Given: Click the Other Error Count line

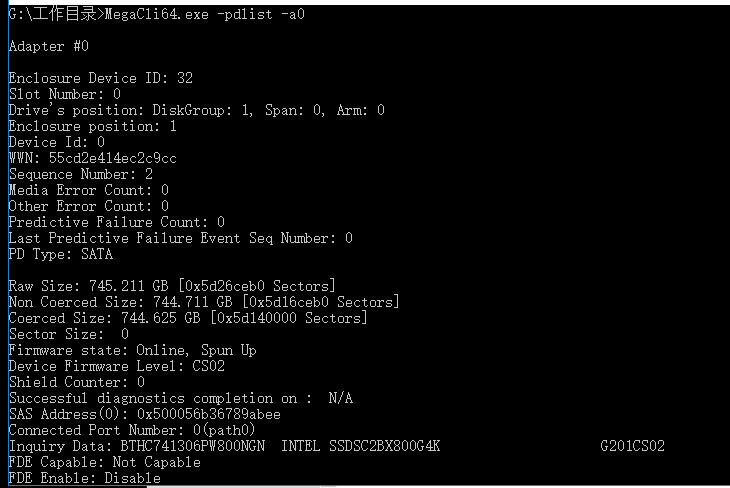Looking at the screenshot, I should [x=88, y=206].
